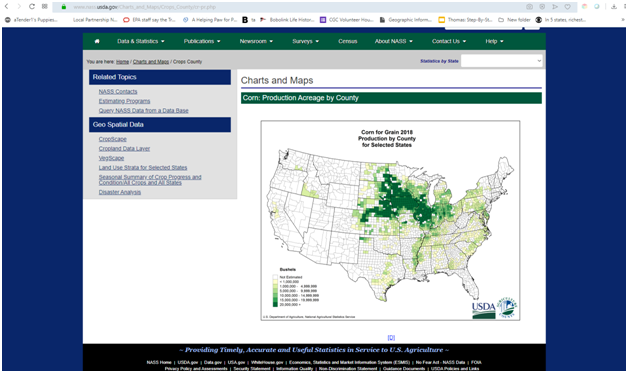The height and width of the screenshot is (373, 628).
Task: Expand the Data & Statistics menu
Action: 141,41
